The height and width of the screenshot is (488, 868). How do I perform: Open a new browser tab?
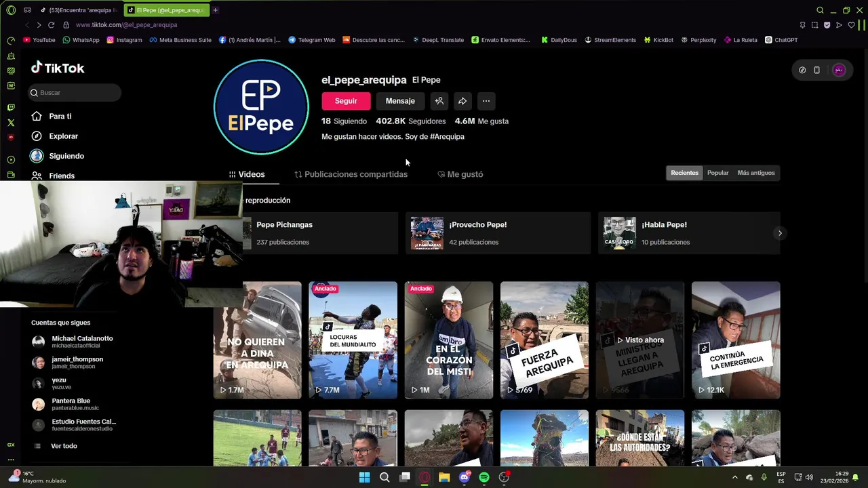[x=215, y=10]
